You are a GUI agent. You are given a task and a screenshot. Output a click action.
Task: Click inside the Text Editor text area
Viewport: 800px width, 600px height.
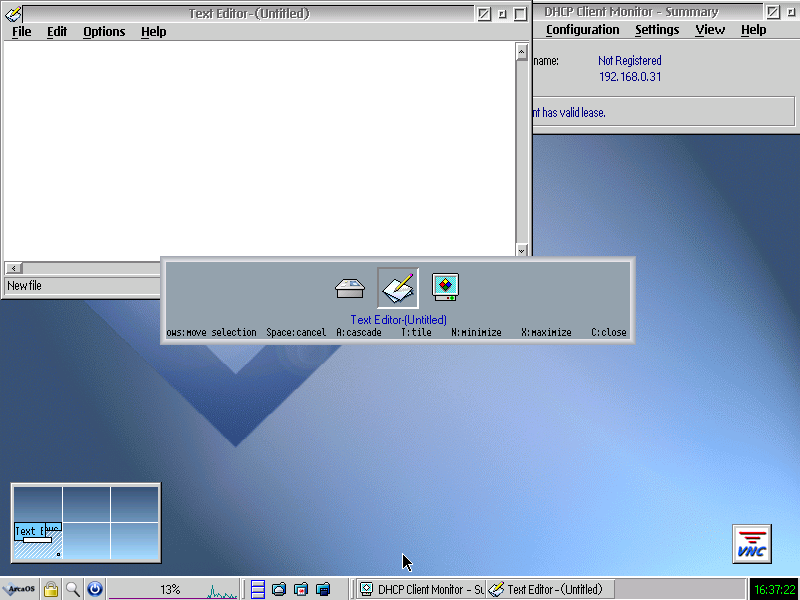(x=260, y=150)
